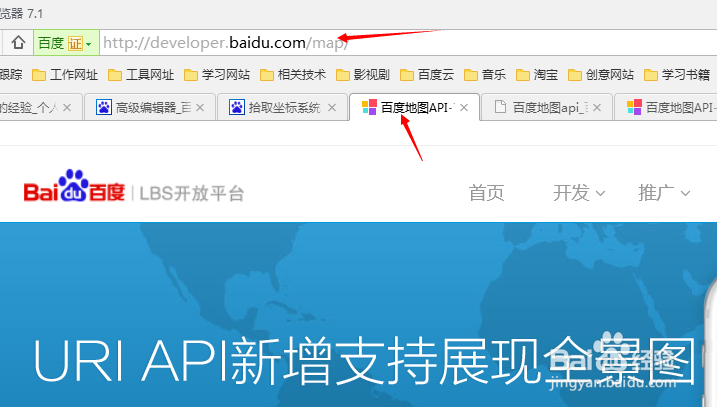717x407 pixels.
Task: Expand the 开发 navigation dropdown
Action: [579, 193]
